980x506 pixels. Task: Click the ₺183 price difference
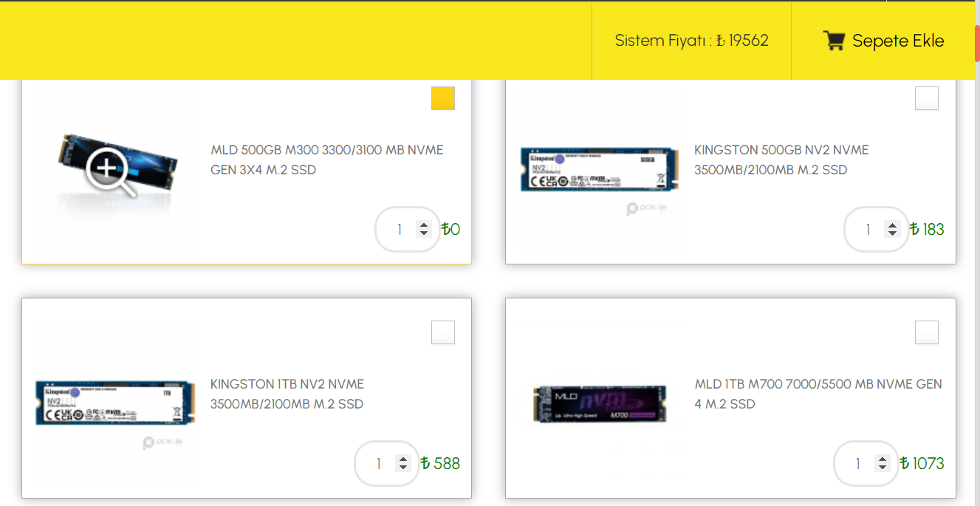927,229
